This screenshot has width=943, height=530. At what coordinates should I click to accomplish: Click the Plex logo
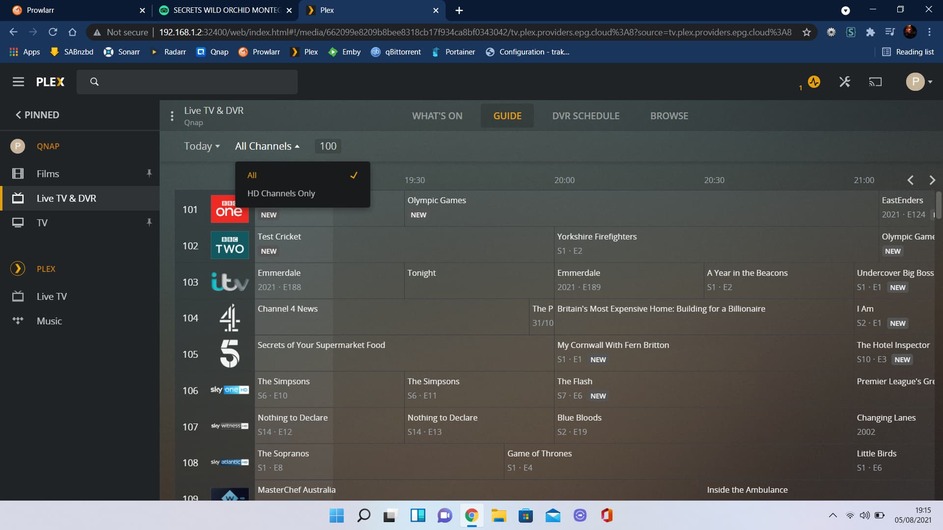point(50,82)
